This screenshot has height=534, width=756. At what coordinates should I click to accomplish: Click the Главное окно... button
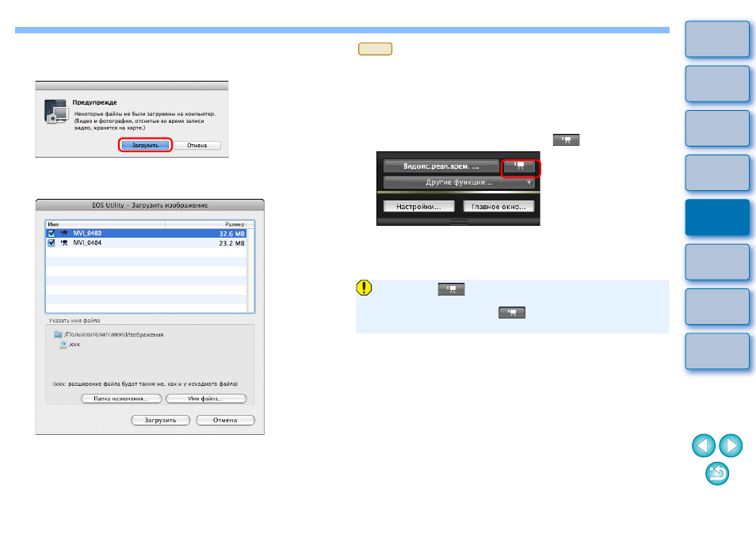(x=498, y=206)
